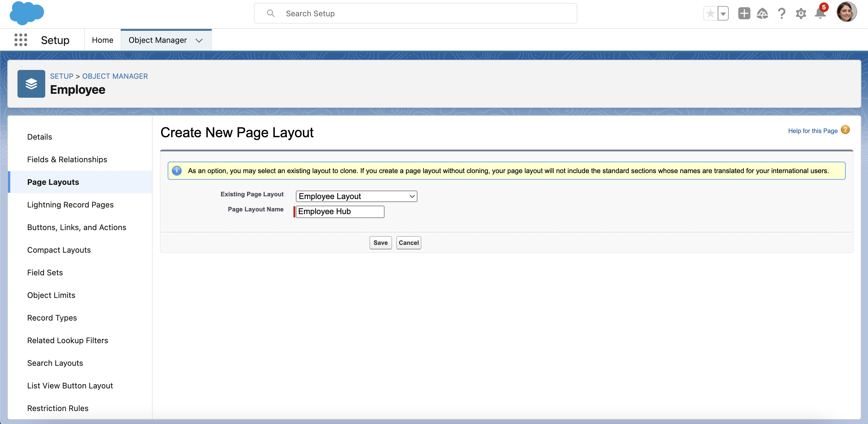Switch to the Home tab

click(x=103, y=40)
